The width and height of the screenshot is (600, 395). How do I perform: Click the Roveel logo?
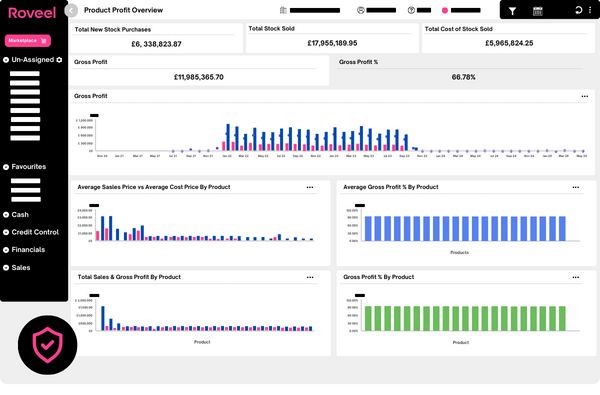[32, 13]
